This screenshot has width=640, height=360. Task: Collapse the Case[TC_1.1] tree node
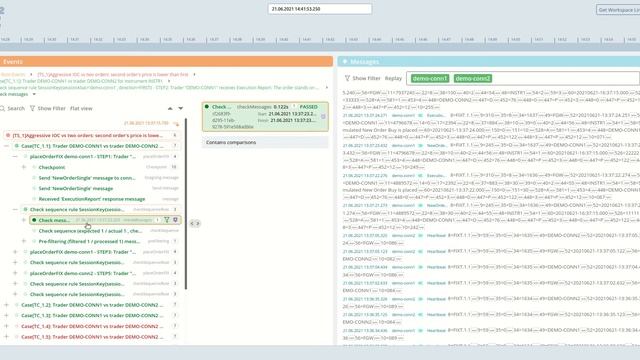click(6, 146)
